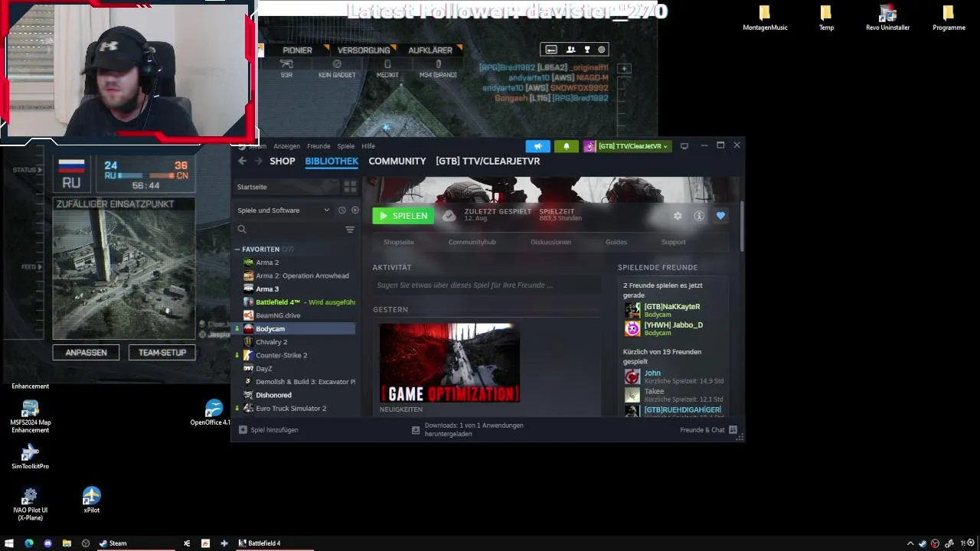Open the Anzeigen menu
Viewport: 980px width, 551px height.
click(286, 146)
